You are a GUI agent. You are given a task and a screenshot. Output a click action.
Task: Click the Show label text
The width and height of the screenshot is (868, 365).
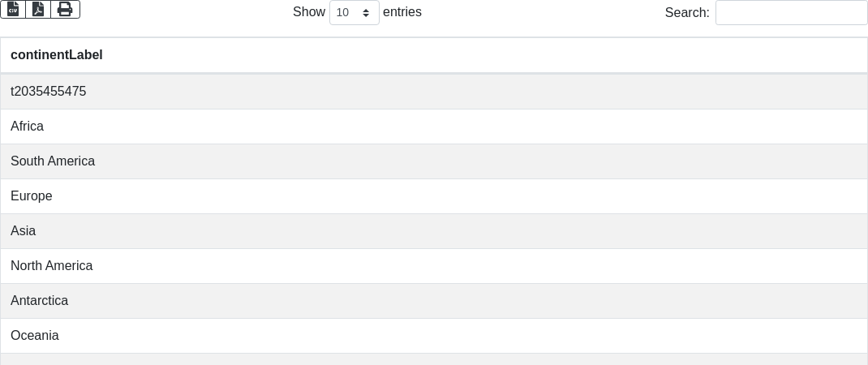pos(308,12)
